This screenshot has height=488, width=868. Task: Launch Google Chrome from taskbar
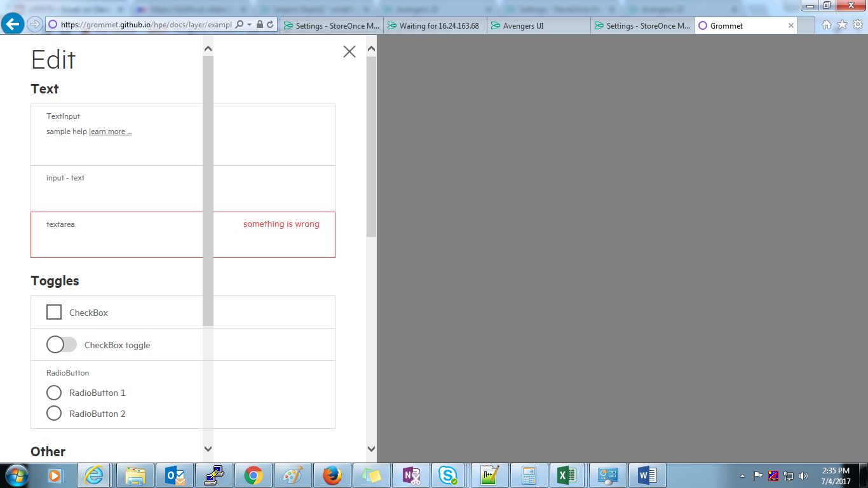pos(254,475)
